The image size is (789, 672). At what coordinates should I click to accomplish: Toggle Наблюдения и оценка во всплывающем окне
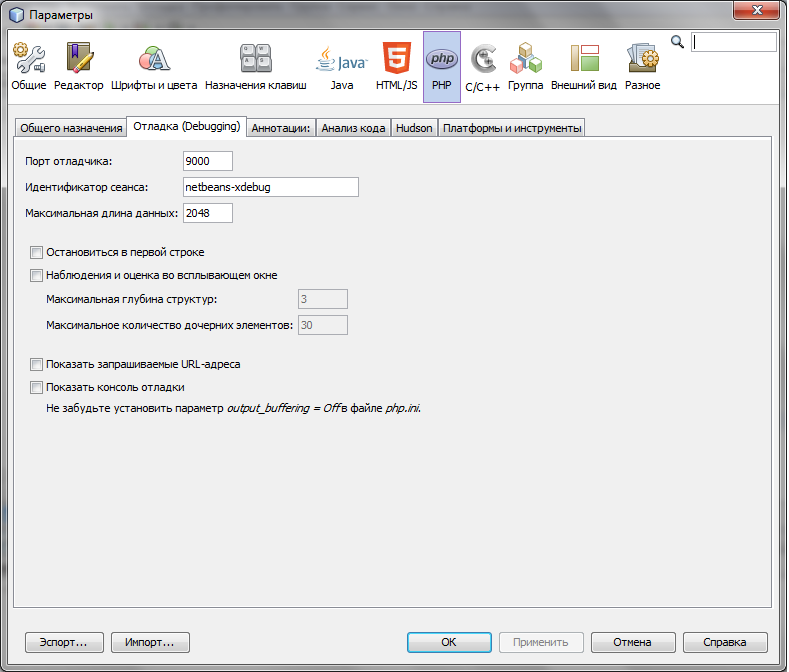[37, 275]
